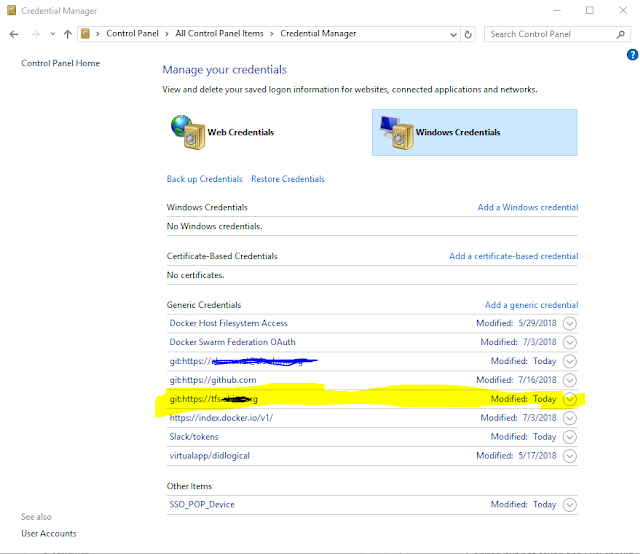Screen dimensions: 640x554
Task: Click the refresh icon beside address bar
Action: click(x=468, y=34)
